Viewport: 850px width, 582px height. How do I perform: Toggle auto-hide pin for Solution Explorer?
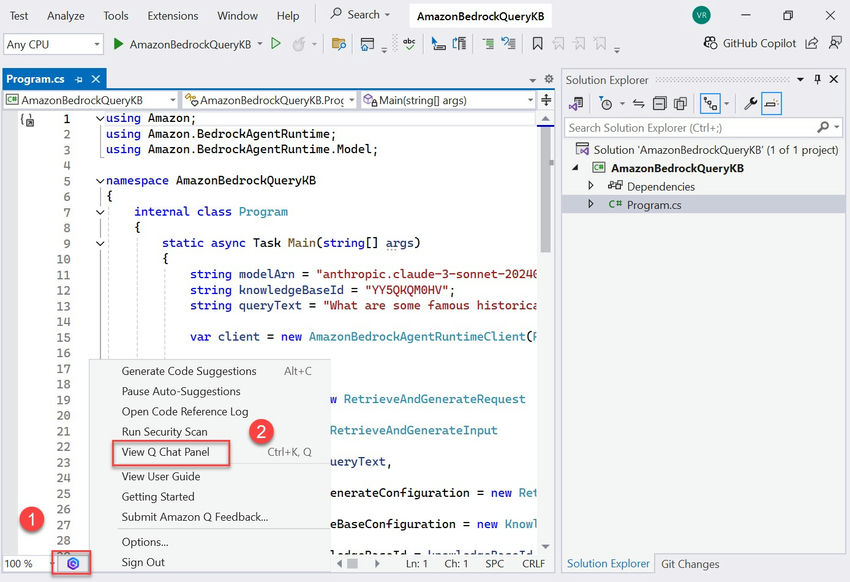[x=817, y=80]
